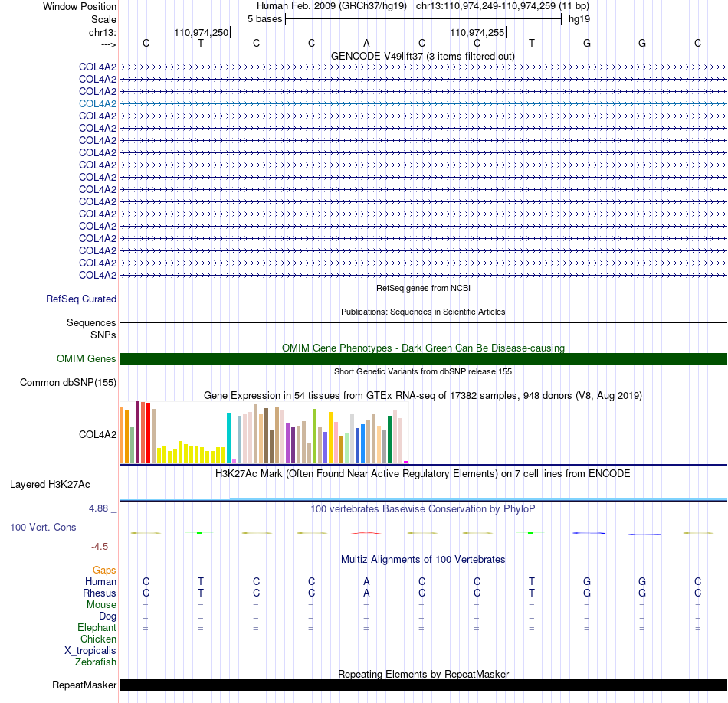The height and width of the screenshot is (703, 728).
Task: Click the yellow bars in GTEx expression chart
Action: [x=192, y=453]
